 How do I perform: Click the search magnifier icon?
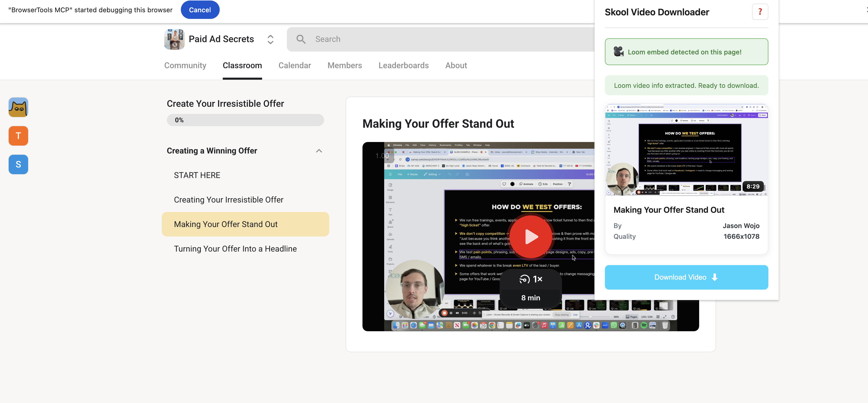point(301,39)
